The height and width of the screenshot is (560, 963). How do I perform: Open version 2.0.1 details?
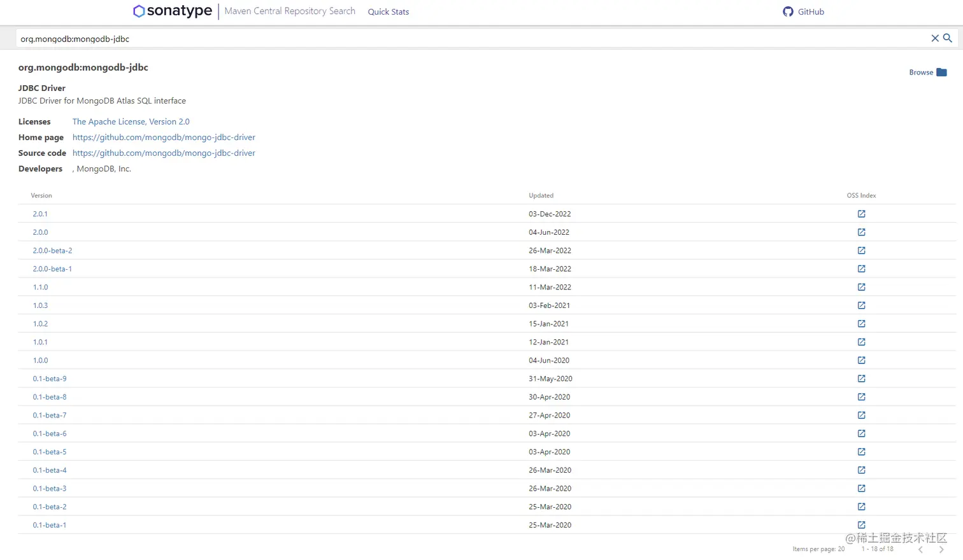(40, 214)
